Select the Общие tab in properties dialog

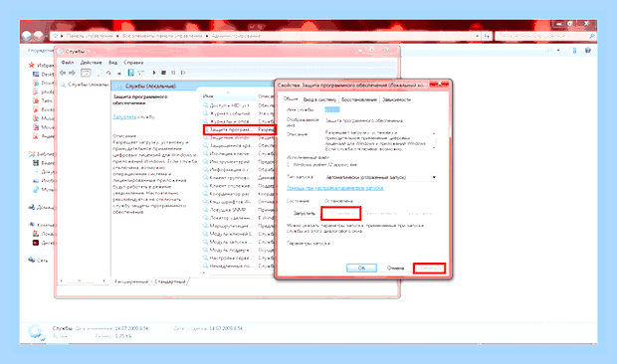pos(291,99)
